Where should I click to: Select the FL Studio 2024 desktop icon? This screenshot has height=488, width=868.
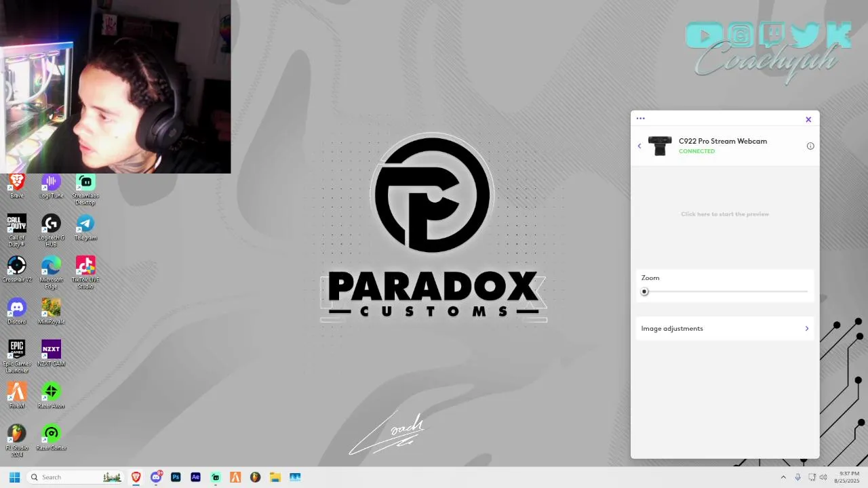(16, 441)
